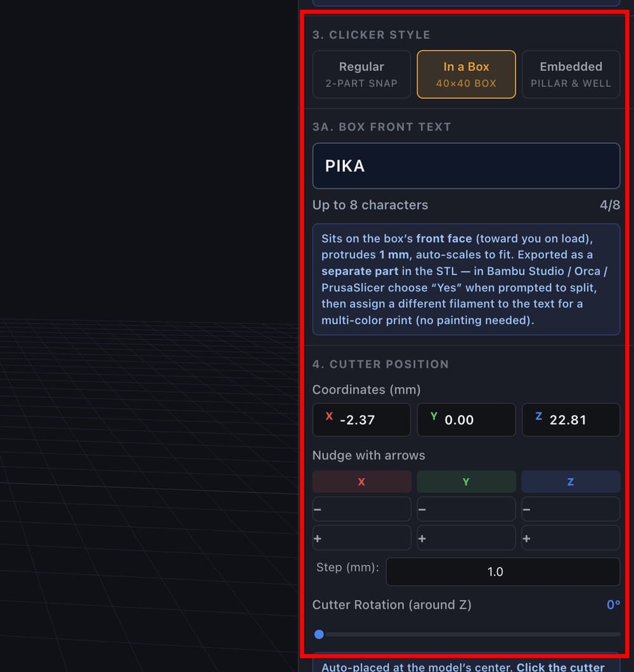The height and width of the screenshot is (672, 634).
Task: Pick the Embedded pillar & well style
Action: 571,75
